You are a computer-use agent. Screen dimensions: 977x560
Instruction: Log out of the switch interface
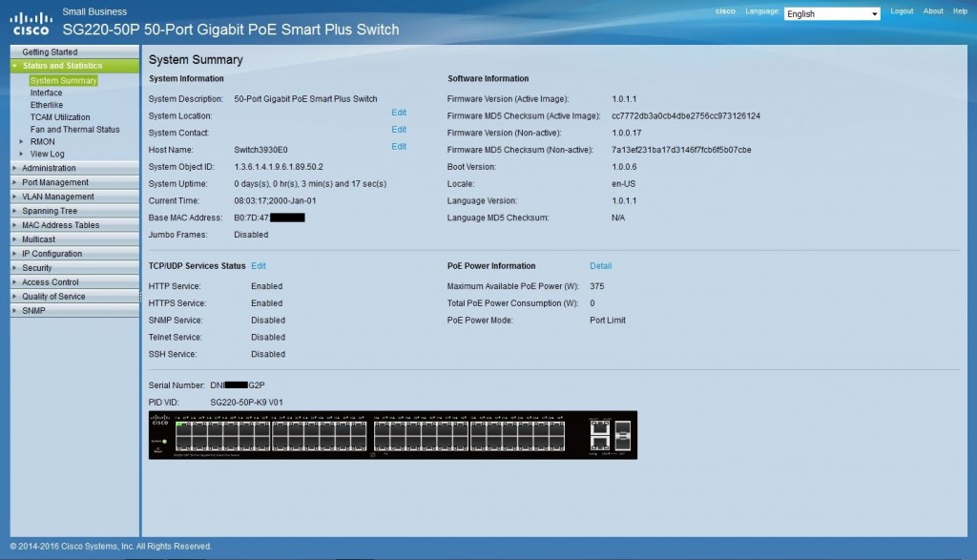coord(901,11)
